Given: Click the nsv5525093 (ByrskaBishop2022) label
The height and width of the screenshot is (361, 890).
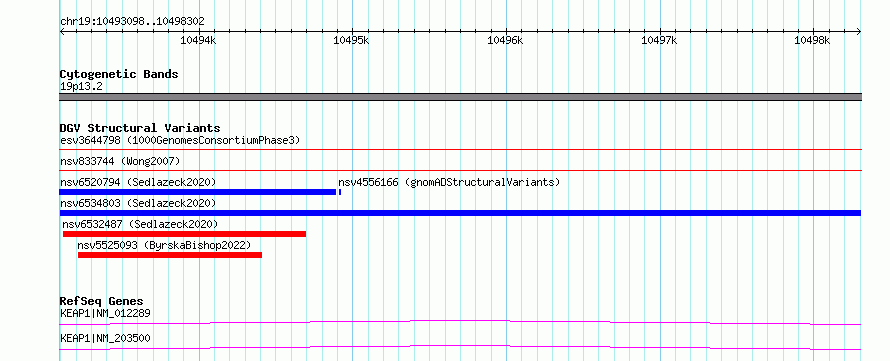Looking at the screenshot, I should (164, 245).
